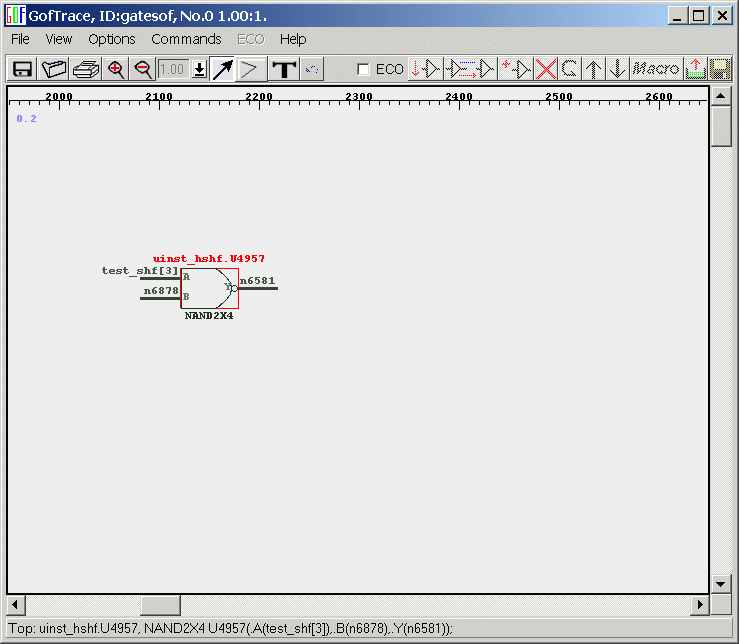Select the text T tool

coord(284,69)
